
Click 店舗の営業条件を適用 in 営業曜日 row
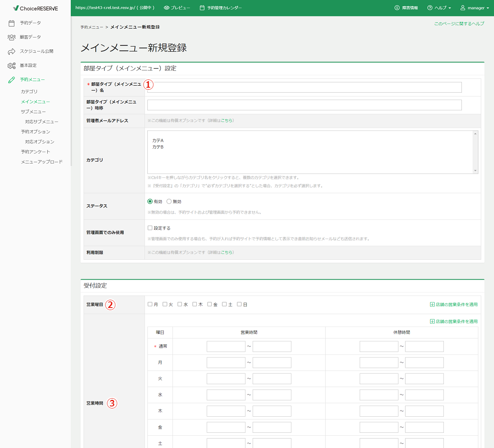[457, 305]
